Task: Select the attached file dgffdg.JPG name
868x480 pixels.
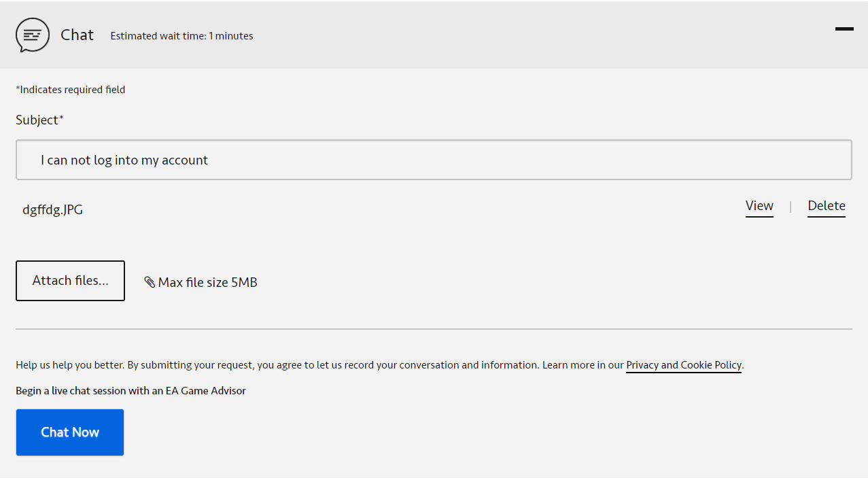Action: (x=52, y=210)
